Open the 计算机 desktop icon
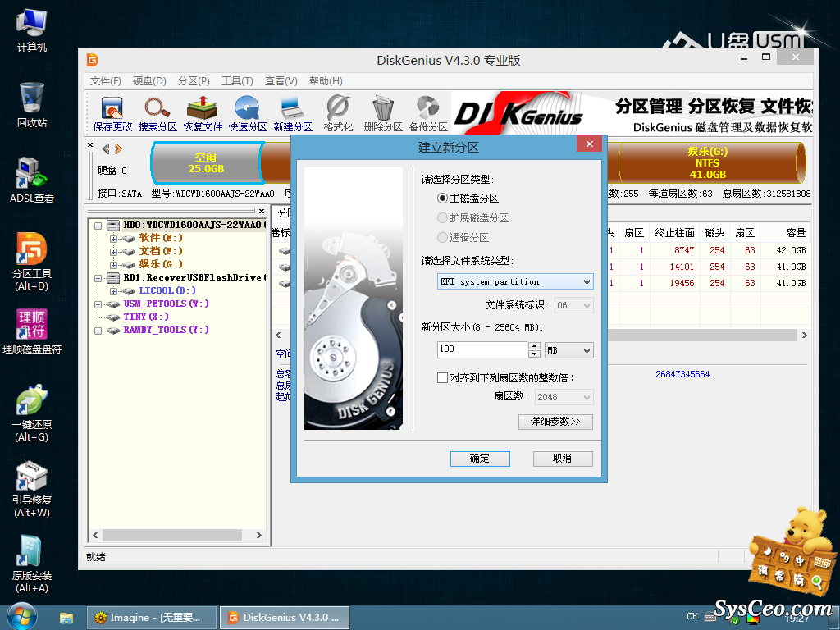Viewport: 840px width, 630px height. pyautogui.click(x=32, y=30)
